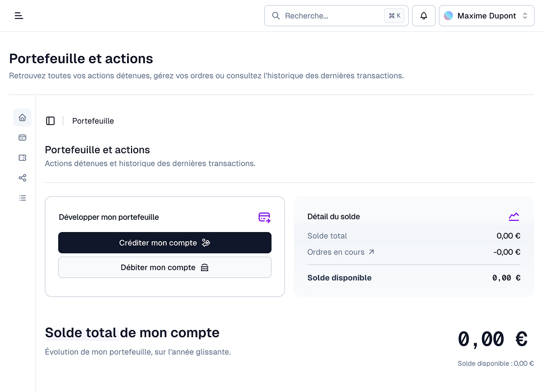Open the ticket icon in sidebar
This screenshot has width=543, height=392.
click(22, 158)
